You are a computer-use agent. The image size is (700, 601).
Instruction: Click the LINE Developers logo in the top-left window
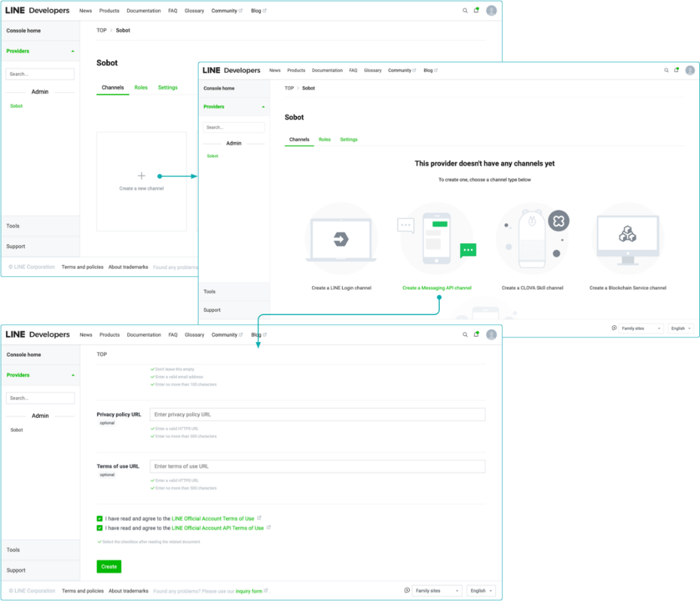click(37, 10)
